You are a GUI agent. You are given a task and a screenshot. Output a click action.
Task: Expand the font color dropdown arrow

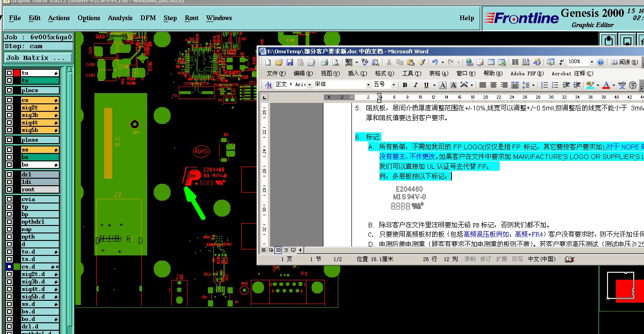click(x=614, y=85)
